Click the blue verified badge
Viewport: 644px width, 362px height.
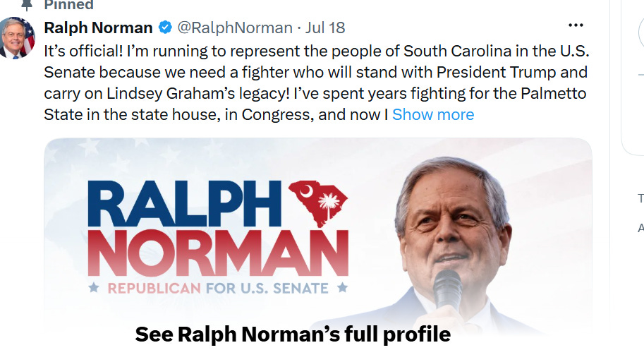pyautogui.click(x=165, y=28)
